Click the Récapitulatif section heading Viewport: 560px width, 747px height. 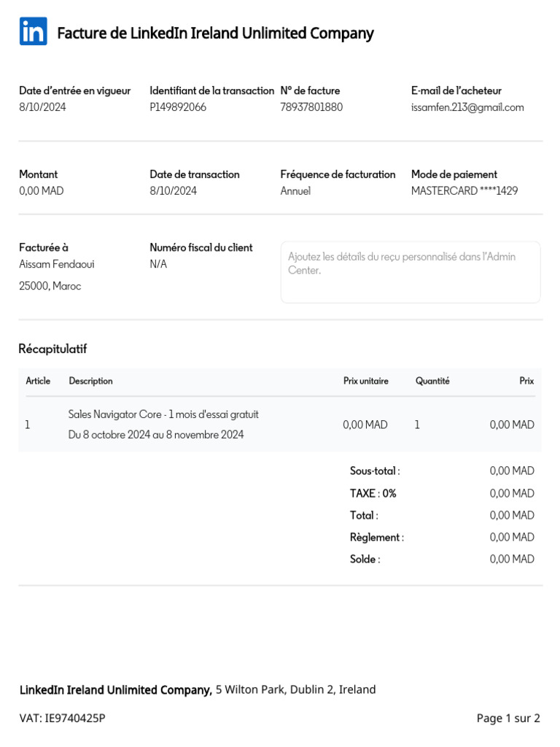[x=52, y=349]
